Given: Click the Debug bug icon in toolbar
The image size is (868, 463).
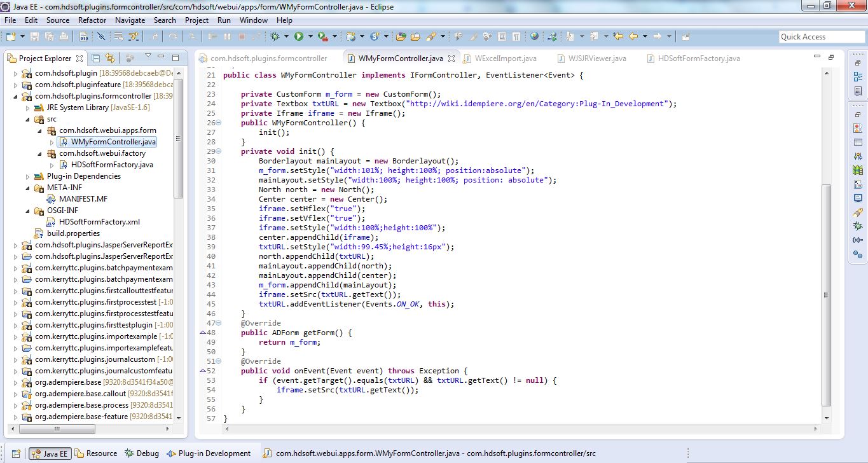Looking at the screenshot, I should point(275,37).
